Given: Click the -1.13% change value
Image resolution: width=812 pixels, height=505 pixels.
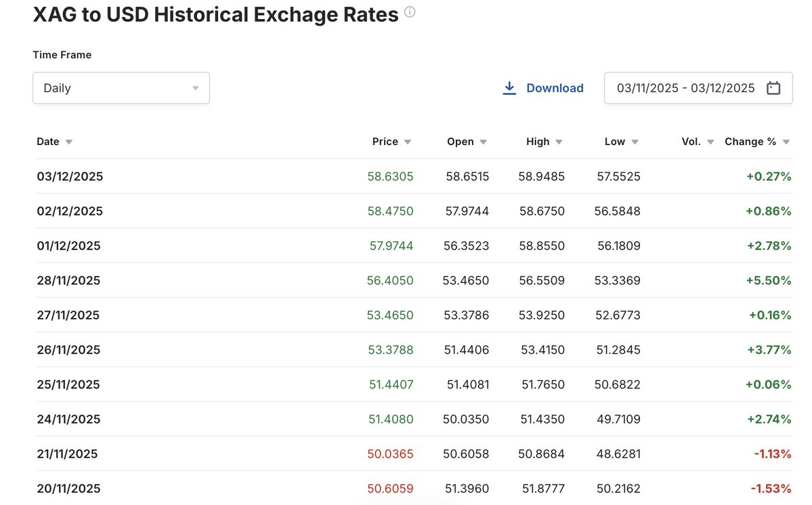Looking at the screenshot, I should pos(773,454).
